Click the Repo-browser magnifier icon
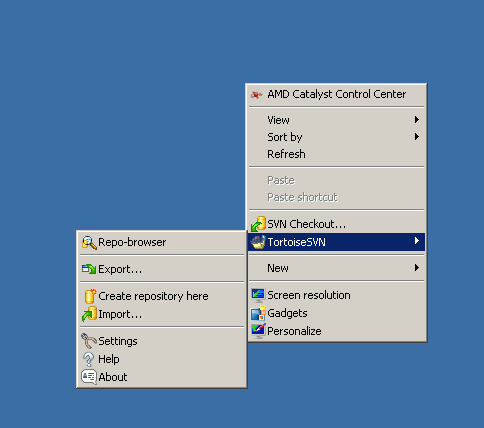484x428 pixels. pos(89,242)
